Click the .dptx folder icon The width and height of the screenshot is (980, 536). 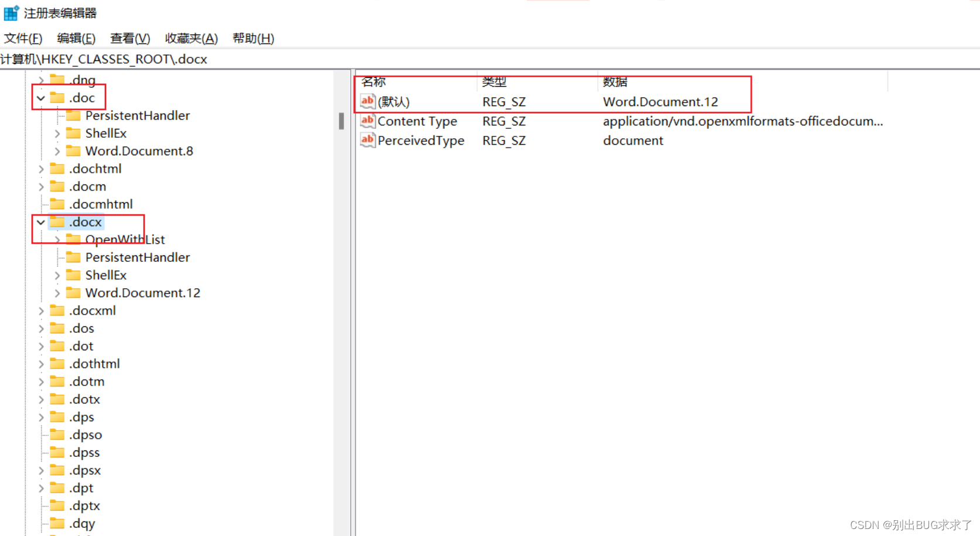[57, 505]
